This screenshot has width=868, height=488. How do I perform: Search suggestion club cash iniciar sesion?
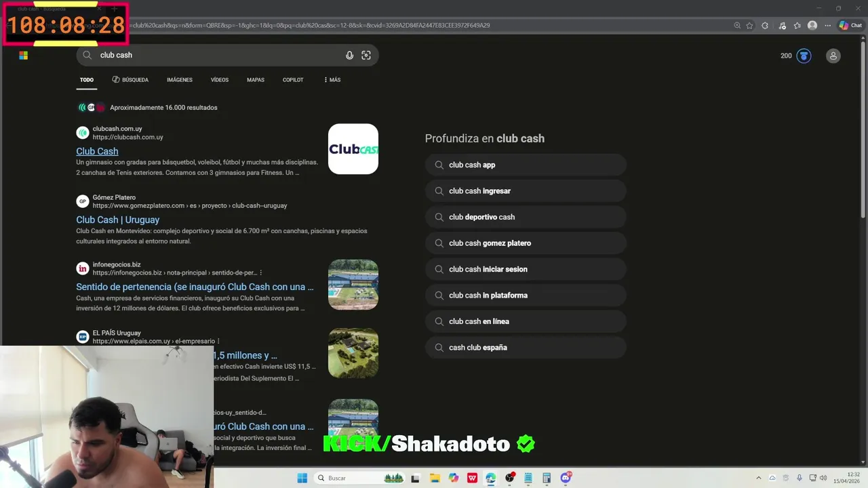click(x=526, y=269)
